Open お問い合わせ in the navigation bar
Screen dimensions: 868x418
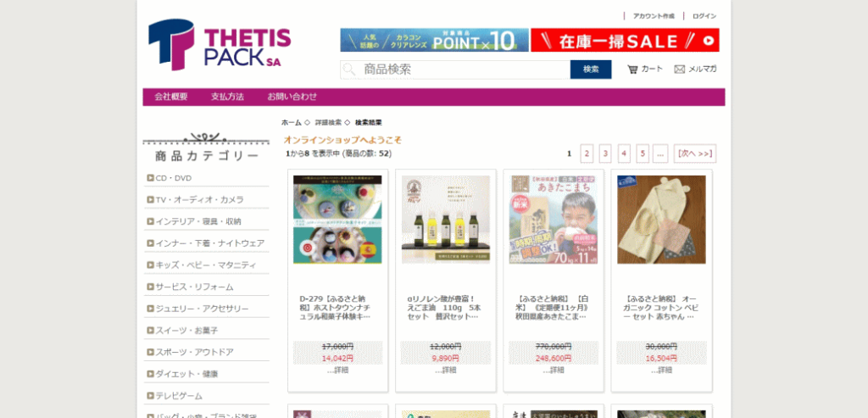292,97
